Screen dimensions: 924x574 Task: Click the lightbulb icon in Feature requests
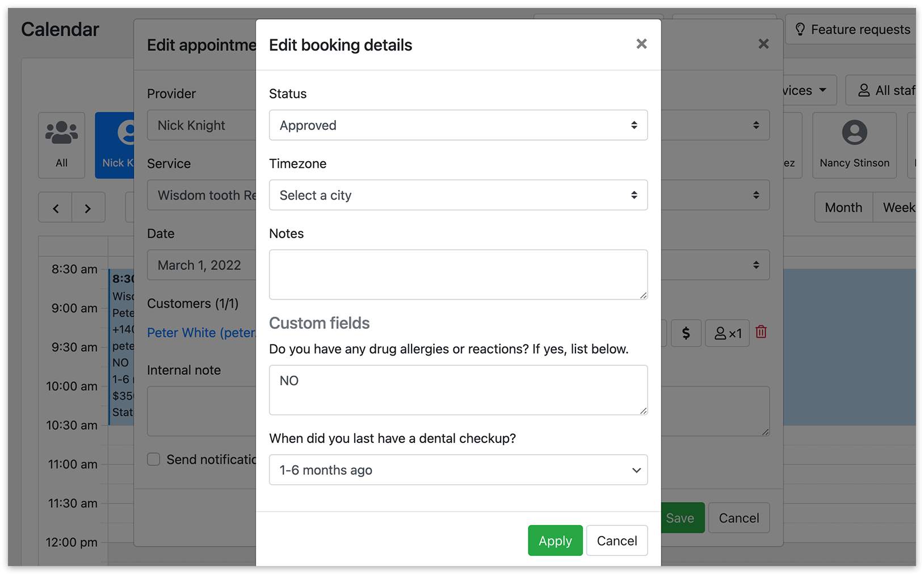pyautogui.click(x=800, y=29)
